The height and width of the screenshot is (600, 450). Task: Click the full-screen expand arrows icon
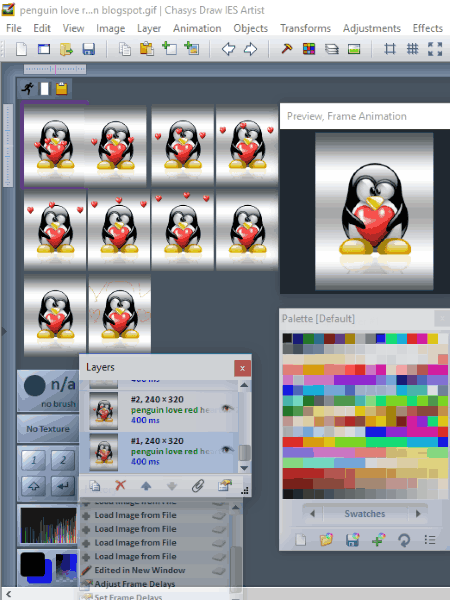pos(435,49)
